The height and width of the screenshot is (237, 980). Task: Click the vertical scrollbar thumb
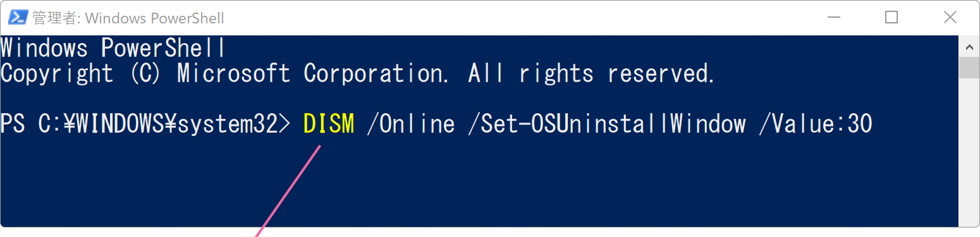(x=969, y=67)
